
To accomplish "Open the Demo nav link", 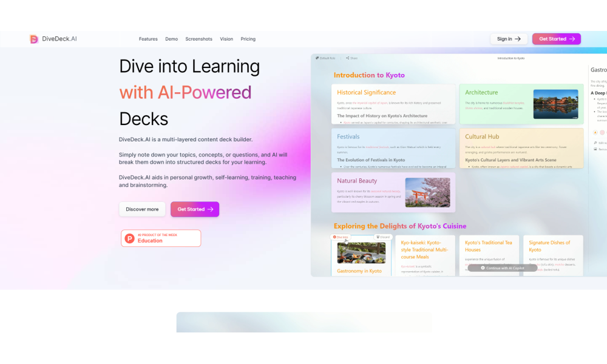I will pos(172,39).
